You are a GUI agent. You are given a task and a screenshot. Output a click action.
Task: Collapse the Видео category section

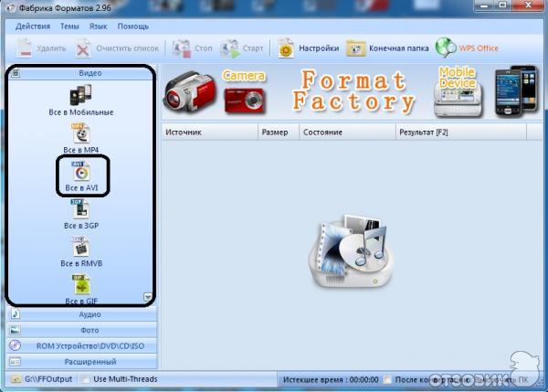pos(81,72)
